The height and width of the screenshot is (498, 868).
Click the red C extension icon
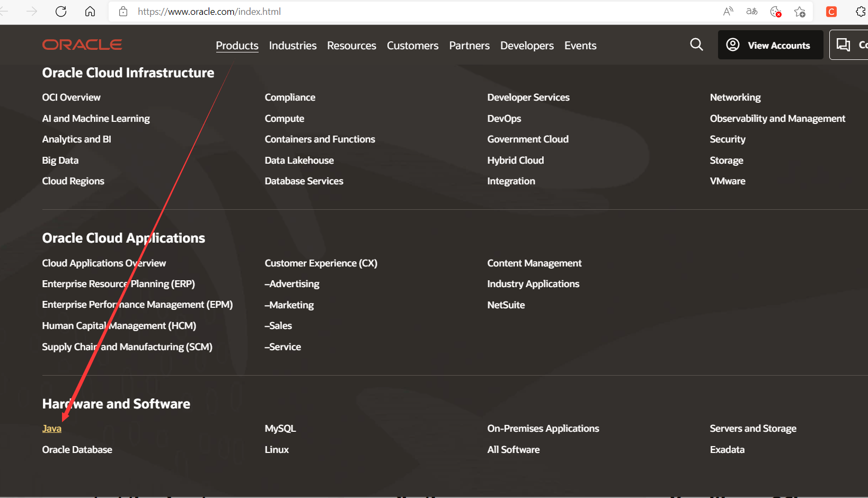click(831, 12)
